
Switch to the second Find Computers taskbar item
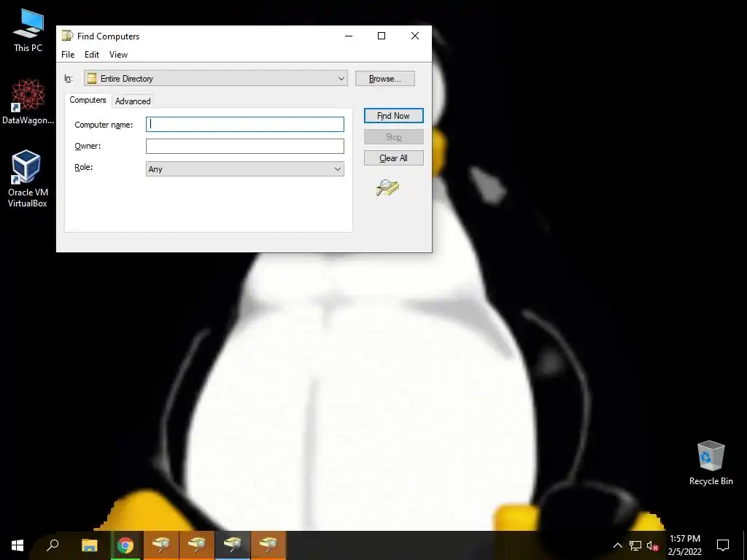point(197,545)
